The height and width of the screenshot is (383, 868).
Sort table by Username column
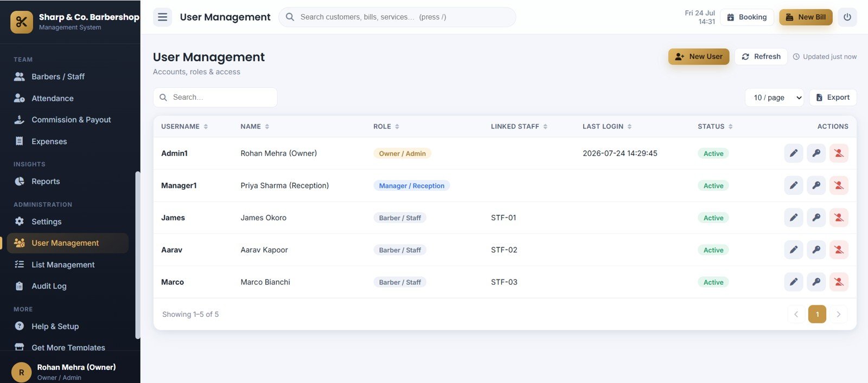point(184,126)
